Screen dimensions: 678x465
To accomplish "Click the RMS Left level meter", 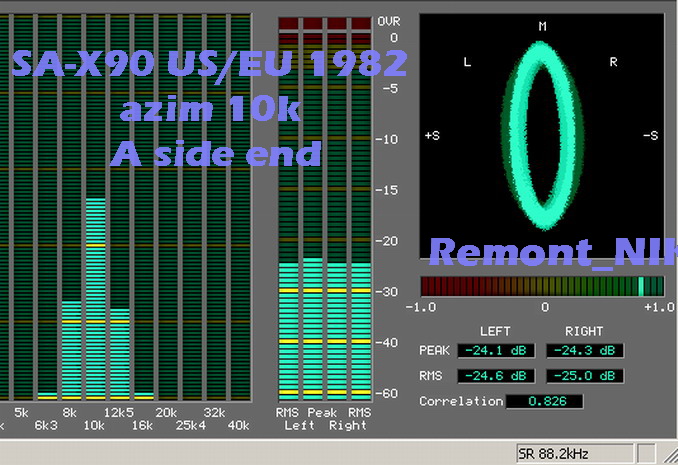I will point(287,330).
